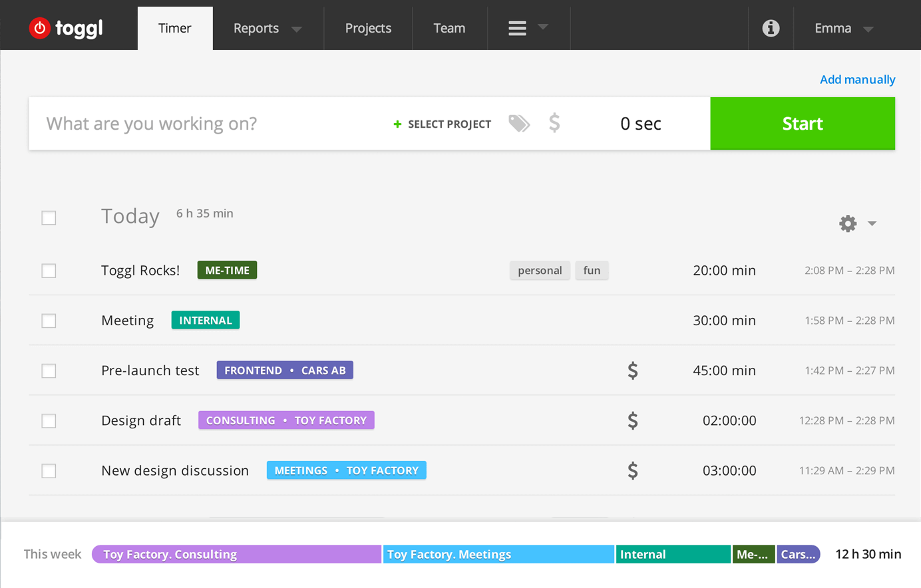This screenshot has height=588, width=921.
Task: Click the Meetings Toy Factory project label
Action: [346, 470]
